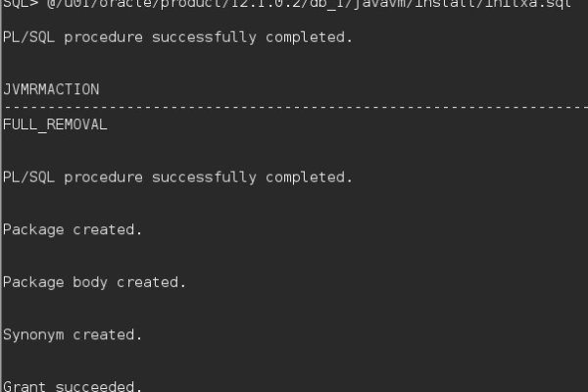
Task: Click the JVMRMACTION column header
Action: (x=51, y=89)
